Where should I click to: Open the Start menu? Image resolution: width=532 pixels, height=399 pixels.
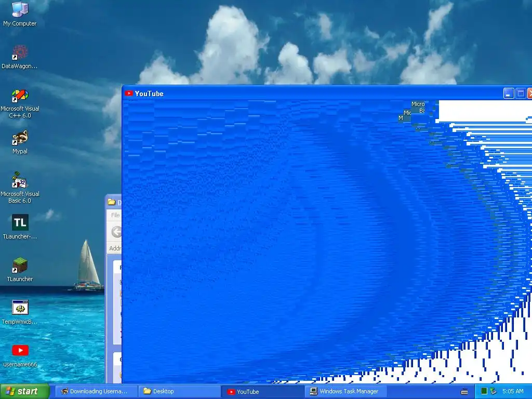25,392
